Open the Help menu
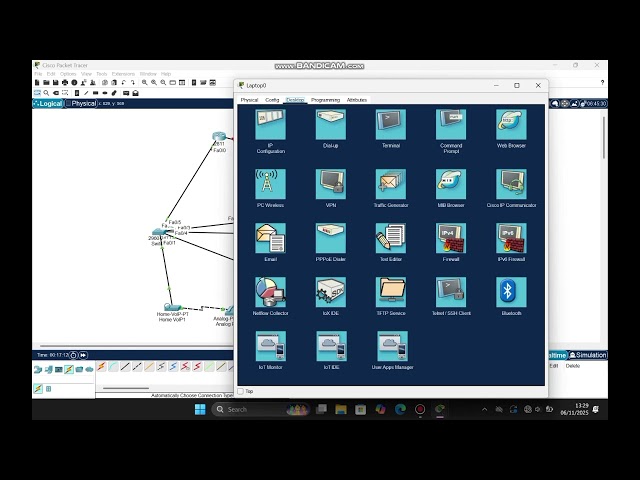The width and height of the screenshot is (640, 480). [x=166, y=74]
